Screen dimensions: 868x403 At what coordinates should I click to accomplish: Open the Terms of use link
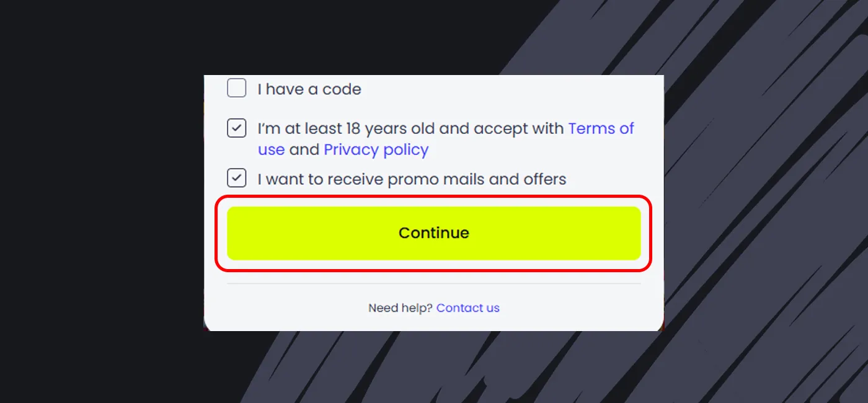pos(601,128)
